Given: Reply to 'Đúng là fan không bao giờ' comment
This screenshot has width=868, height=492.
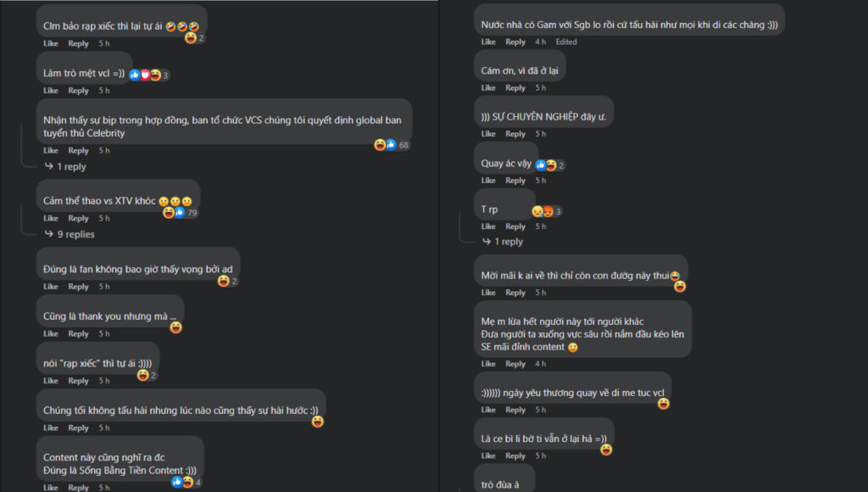Looking at the screenshot, I should coord(78,287).
